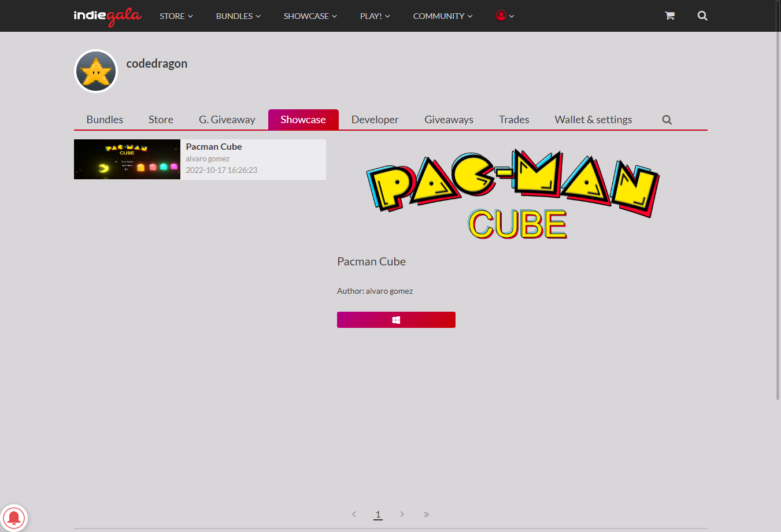Select page number 1
This screenshot has width=781, height=532.
[x=378, y=514]
